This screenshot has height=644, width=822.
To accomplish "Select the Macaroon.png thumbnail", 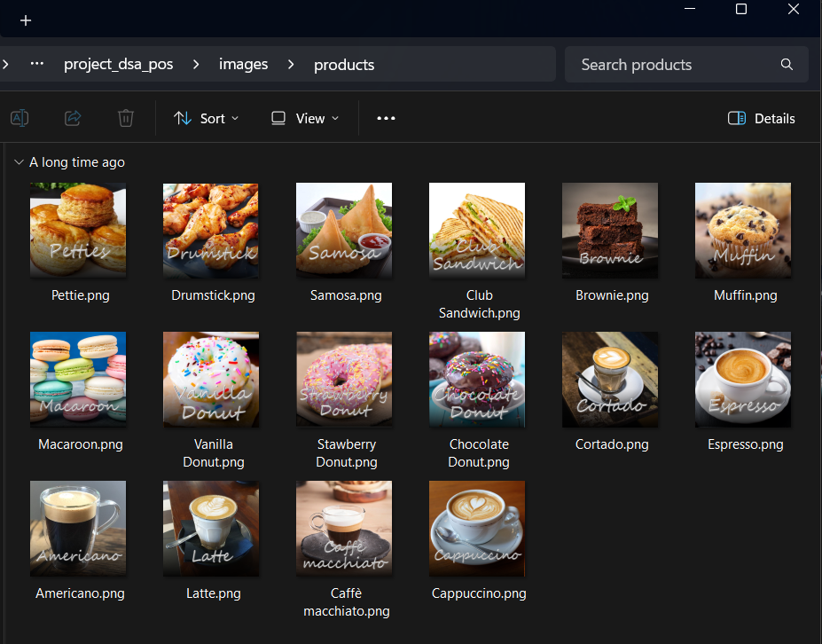I will [78, 379].
